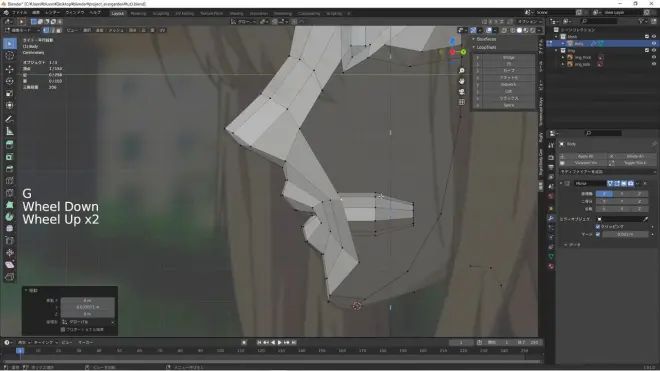Switch to solid viewport shading
The width and height of the screenshot is (660, 371).
tap(519, 30)
